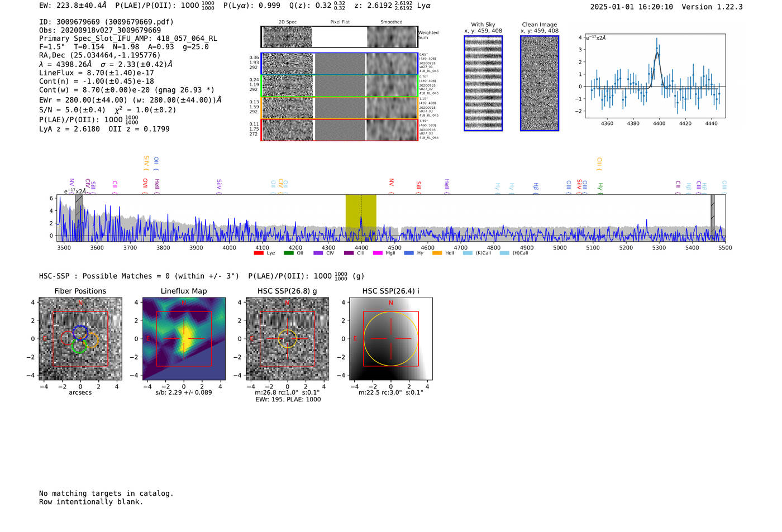
Task: Click the EW: 223.8±40.4Å header value
Action: (73, 6)
